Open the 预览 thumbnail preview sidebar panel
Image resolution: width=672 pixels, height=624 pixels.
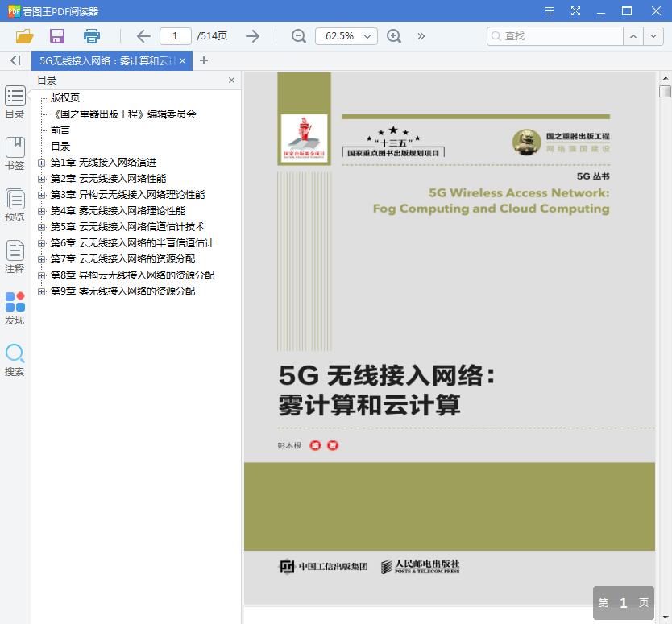tap(15, 205)
